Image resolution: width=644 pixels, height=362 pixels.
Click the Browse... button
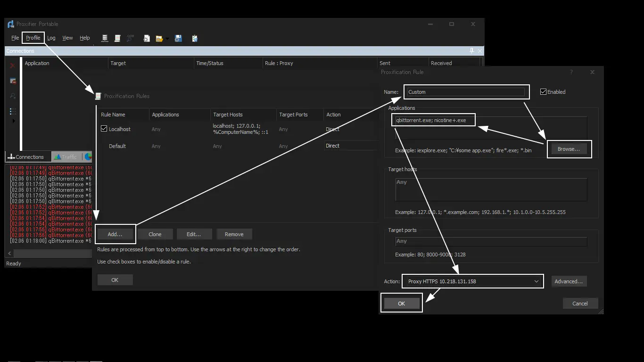pyautogui.click(x=569, y=149)
